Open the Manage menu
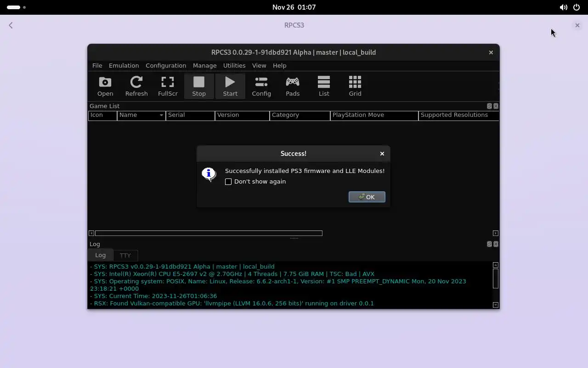The height and width of the screenshot is (368, 588). [204, 66]
